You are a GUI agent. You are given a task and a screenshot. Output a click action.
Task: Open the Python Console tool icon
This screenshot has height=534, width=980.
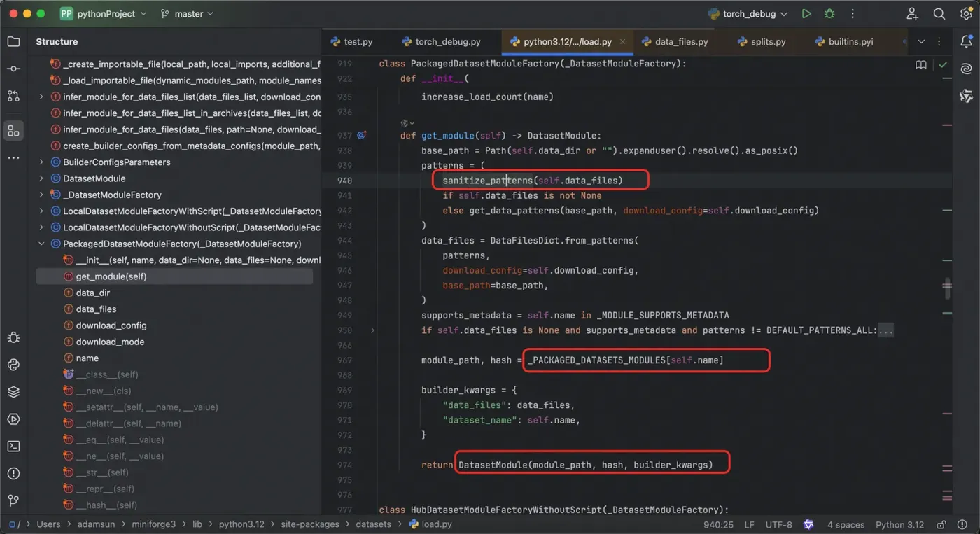pyautogui.click(x=13, y=365)
